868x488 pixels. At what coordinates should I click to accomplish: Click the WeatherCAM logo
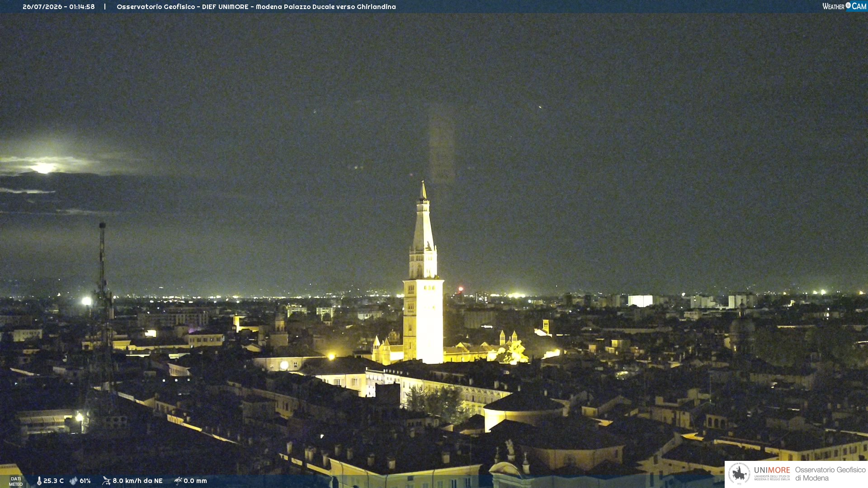[844, 6]
